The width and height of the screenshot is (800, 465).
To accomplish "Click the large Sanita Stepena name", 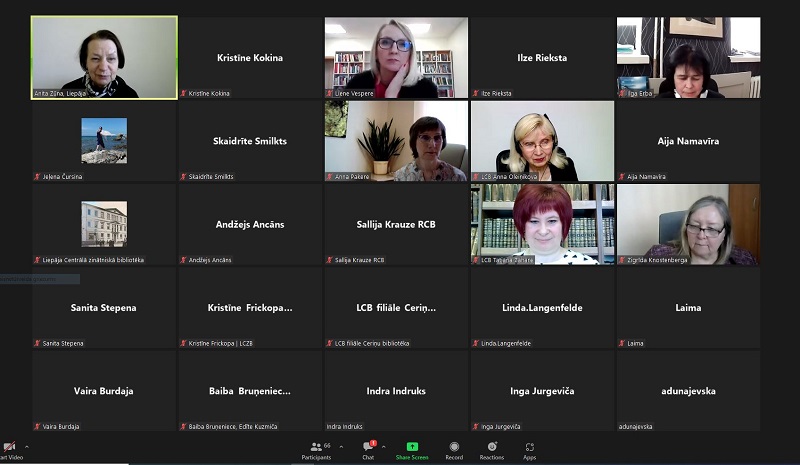I will [104, 307].
